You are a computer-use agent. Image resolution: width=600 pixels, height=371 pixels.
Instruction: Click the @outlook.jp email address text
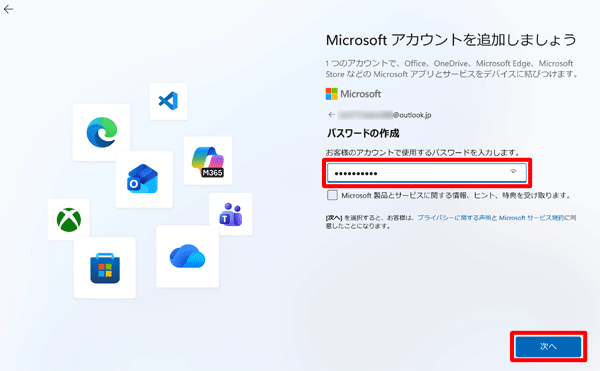pos(385,115)
